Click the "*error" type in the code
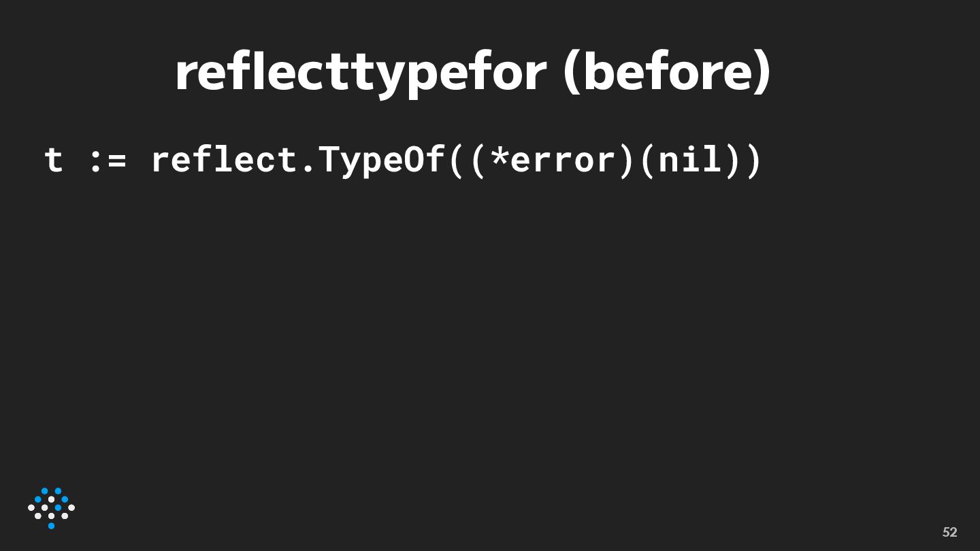This screenshot has width=980, height=551. coord(552,161)
